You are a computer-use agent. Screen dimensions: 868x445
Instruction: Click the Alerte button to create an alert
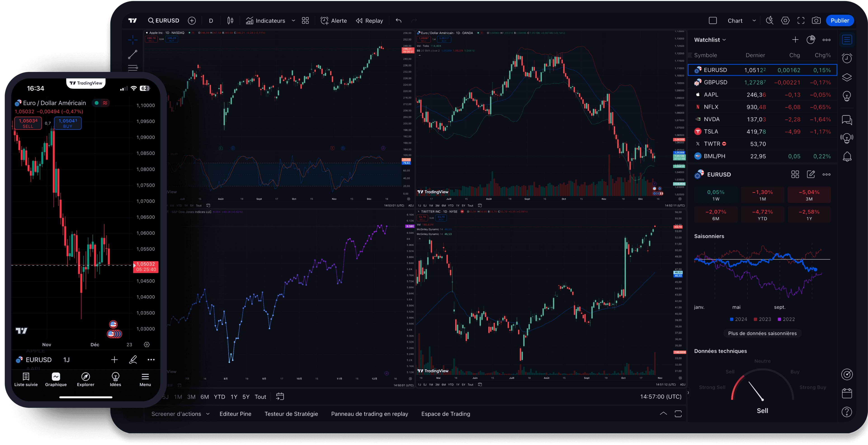coord(333,21)
